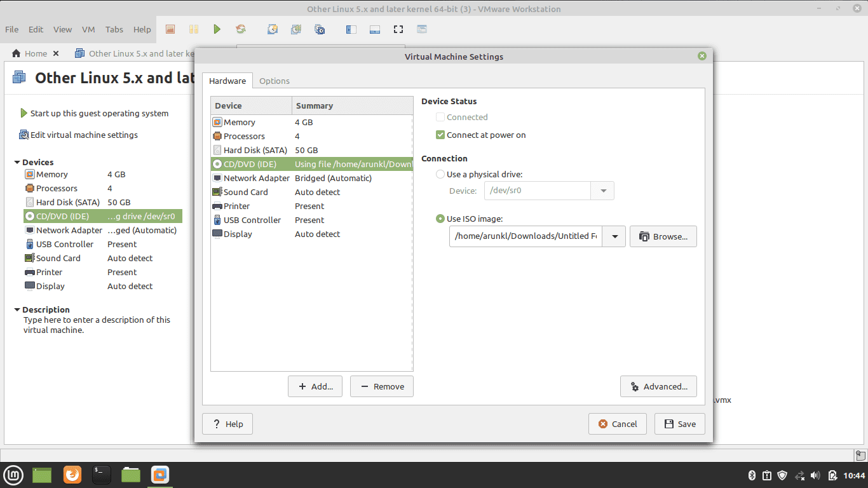Viewport: 868px width, 488px height.
Task: Open the VM menu
Action: (x=88, y=29)
